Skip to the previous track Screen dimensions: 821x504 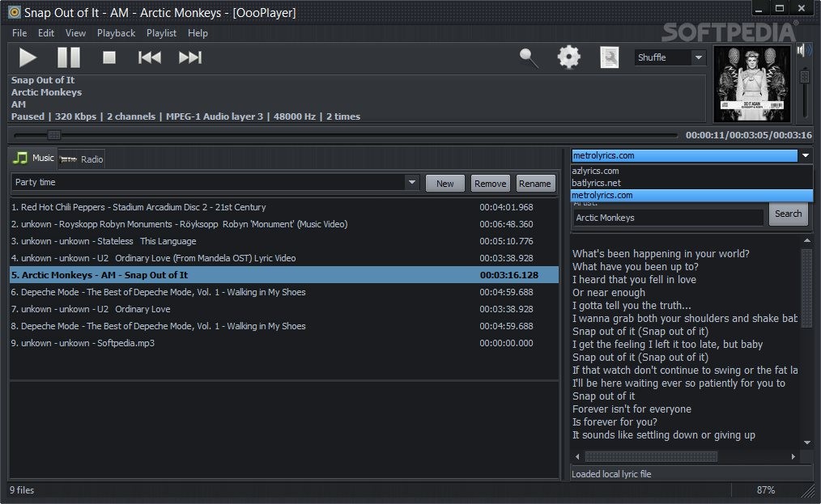(150, 57)
